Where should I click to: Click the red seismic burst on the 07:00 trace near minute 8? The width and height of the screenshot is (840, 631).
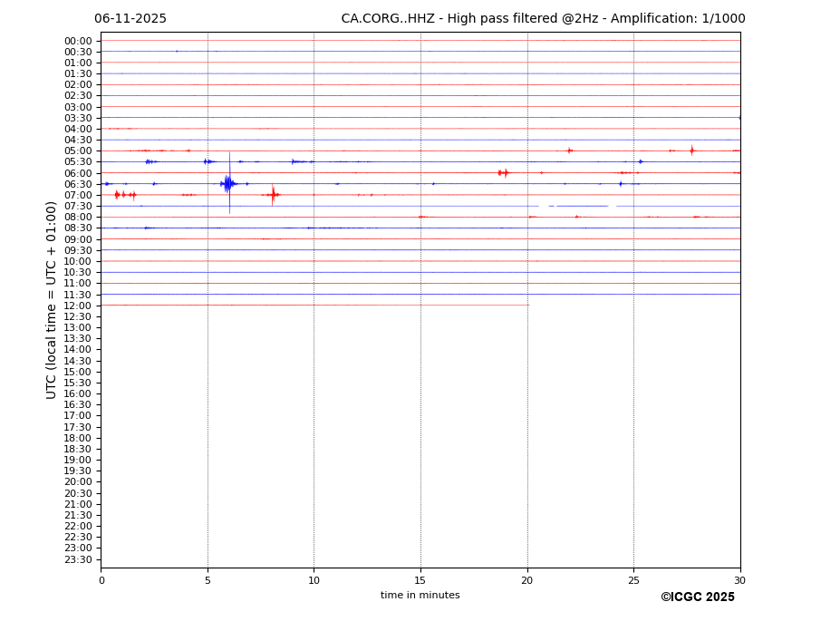(273, 194)
